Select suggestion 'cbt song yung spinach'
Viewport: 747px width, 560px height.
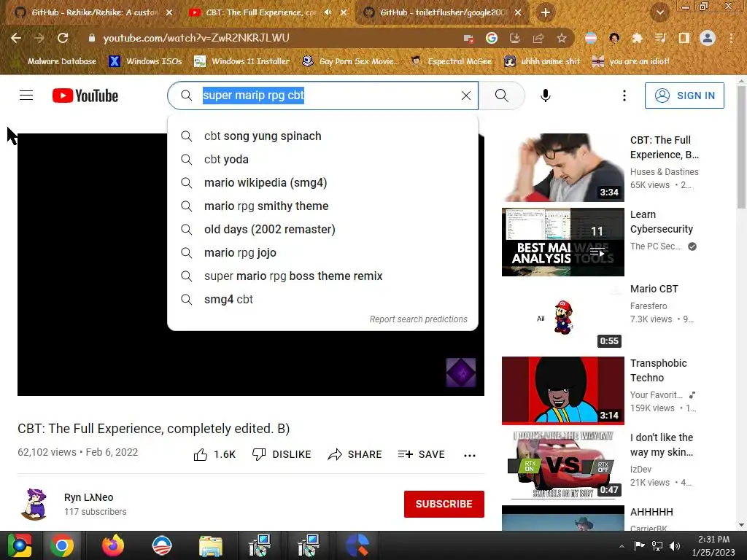click(322, 136)
